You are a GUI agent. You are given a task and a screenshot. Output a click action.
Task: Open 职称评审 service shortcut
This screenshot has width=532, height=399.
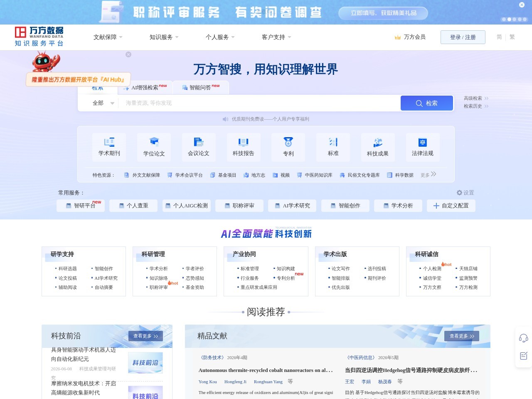point(239,206)
